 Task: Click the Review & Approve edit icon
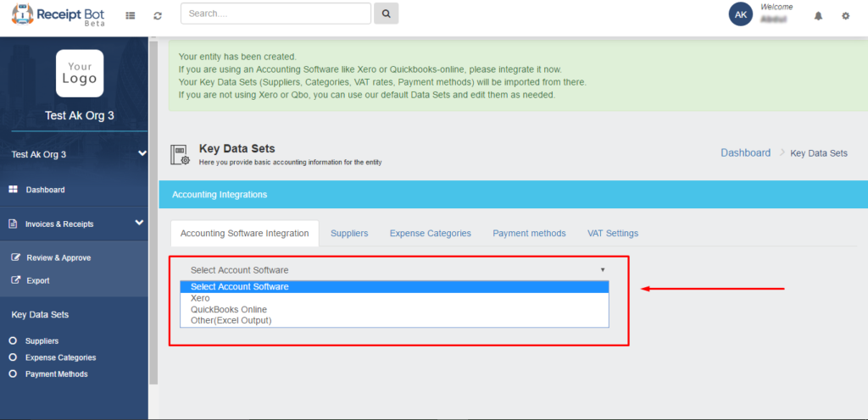pyautogui.click(x=16, y=257)
